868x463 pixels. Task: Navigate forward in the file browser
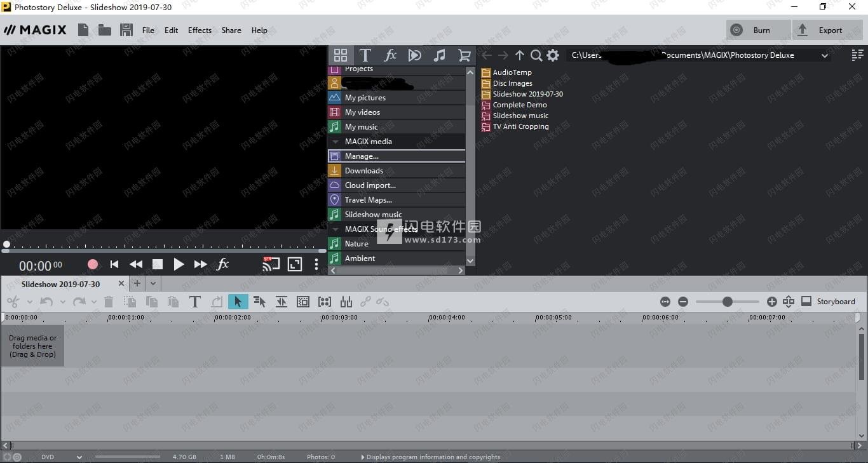(x=503, y=55)
